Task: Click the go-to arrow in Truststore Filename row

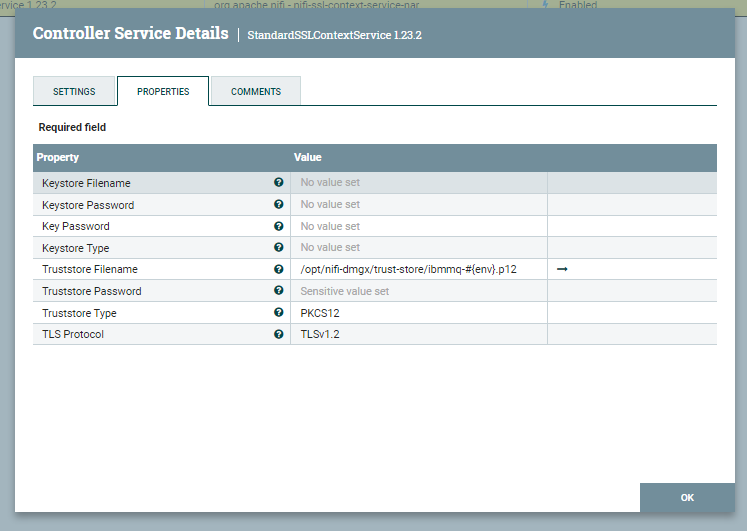Action: pyautogui.click(x=562, y=269)
